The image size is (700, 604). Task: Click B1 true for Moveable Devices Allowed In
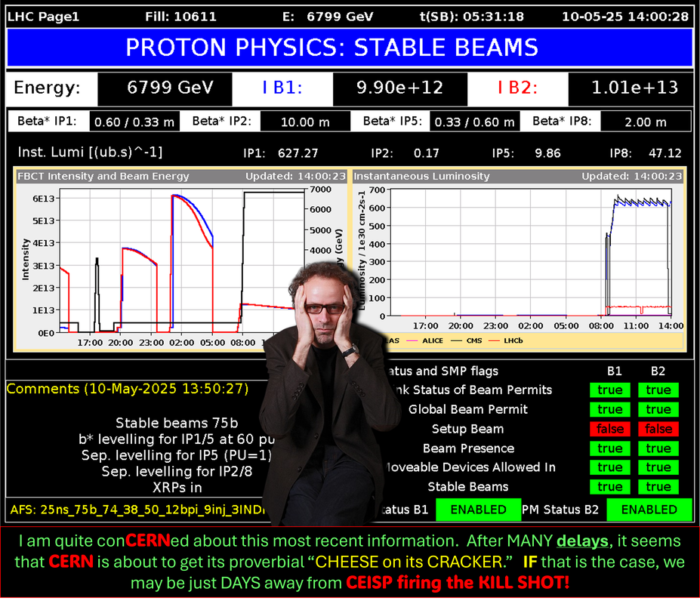click(x=610, y=467)
